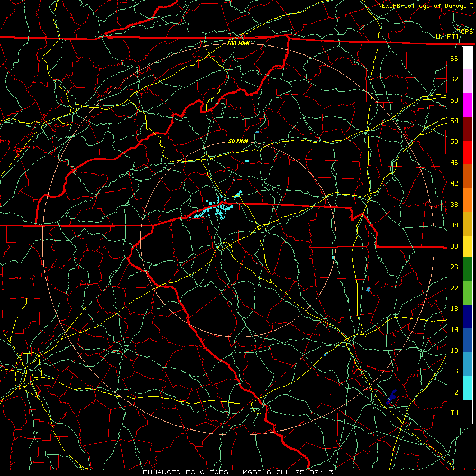Click the legend value "50"
This screenshot has height=476, width=476.
(x=454, y=142)
